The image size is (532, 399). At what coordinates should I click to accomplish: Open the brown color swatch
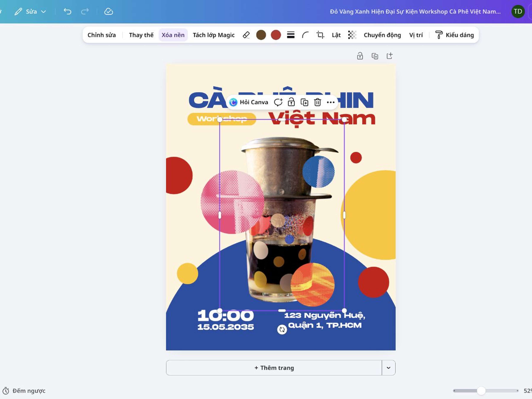click(261, 35)
